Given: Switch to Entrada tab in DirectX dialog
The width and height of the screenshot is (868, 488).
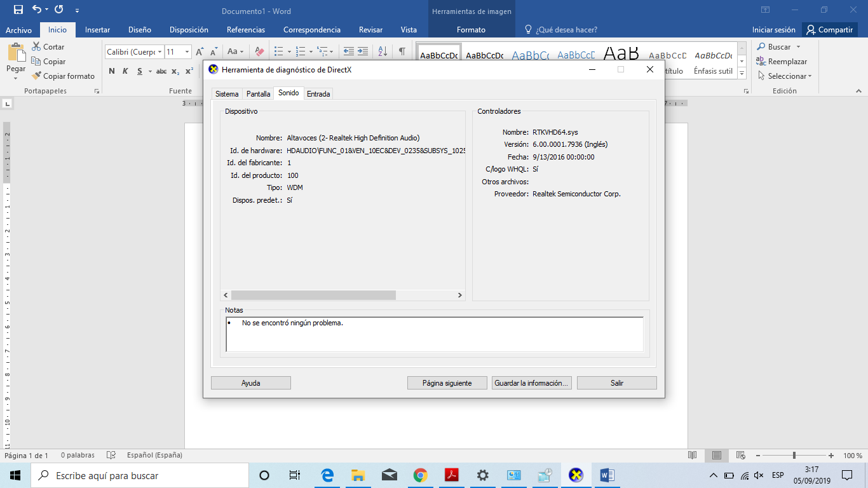Looking at the screenshot, I should (318, 94).
